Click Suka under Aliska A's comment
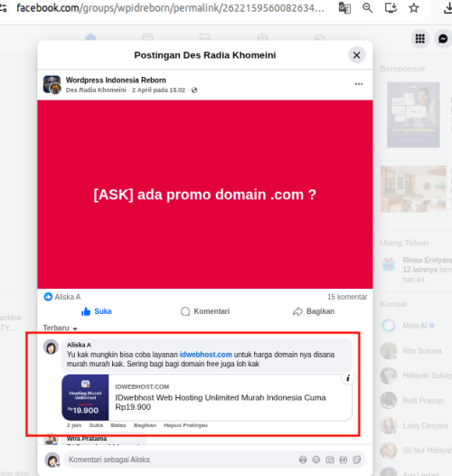The image size is (452, 476). tap(96, 425)
